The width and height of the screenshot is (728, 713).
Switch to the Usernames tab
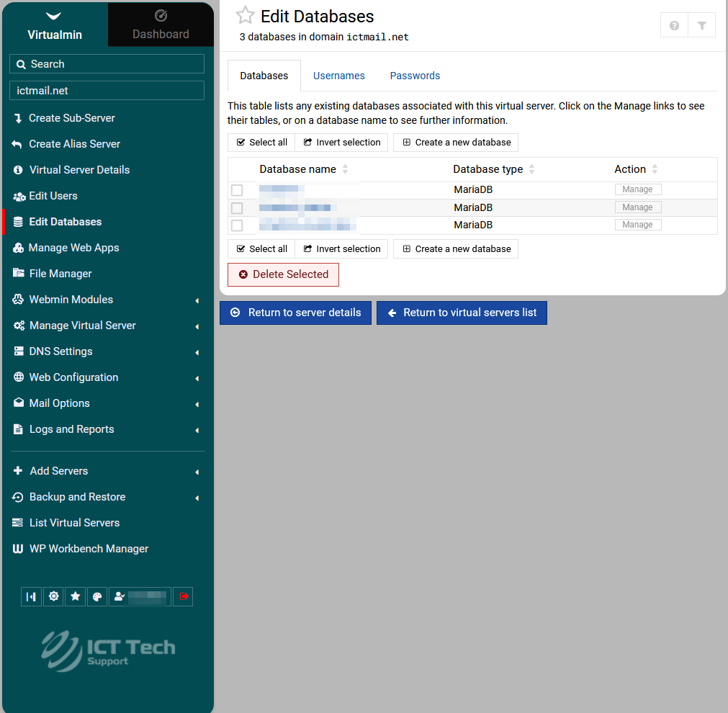(339, 76)
